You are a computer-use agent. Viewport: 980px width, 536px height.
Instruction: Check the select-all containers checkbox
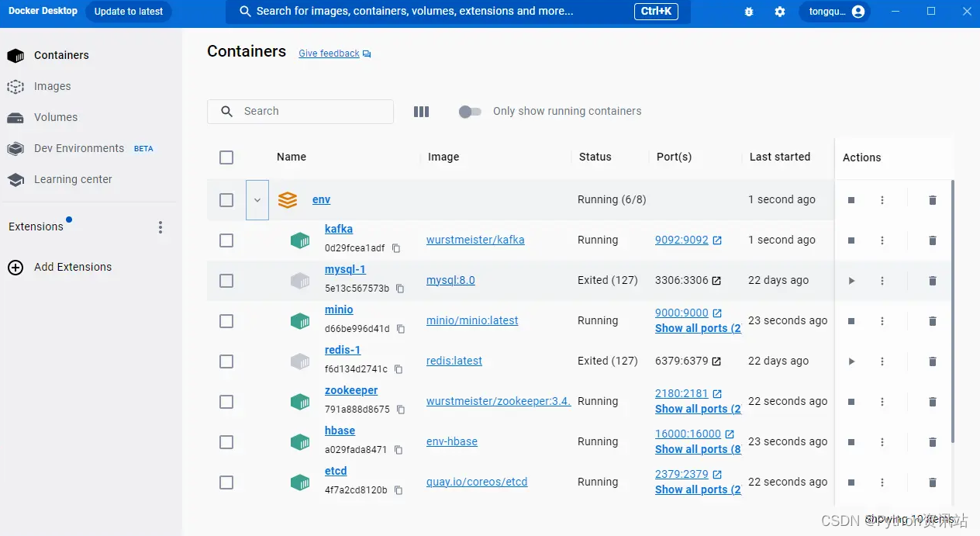click(226, 157)
